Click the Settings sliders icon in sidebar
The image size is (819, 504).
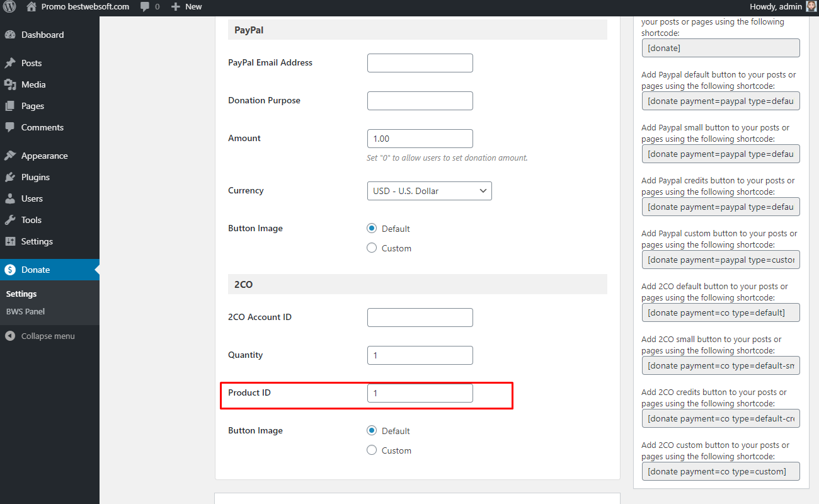(9, 241)
